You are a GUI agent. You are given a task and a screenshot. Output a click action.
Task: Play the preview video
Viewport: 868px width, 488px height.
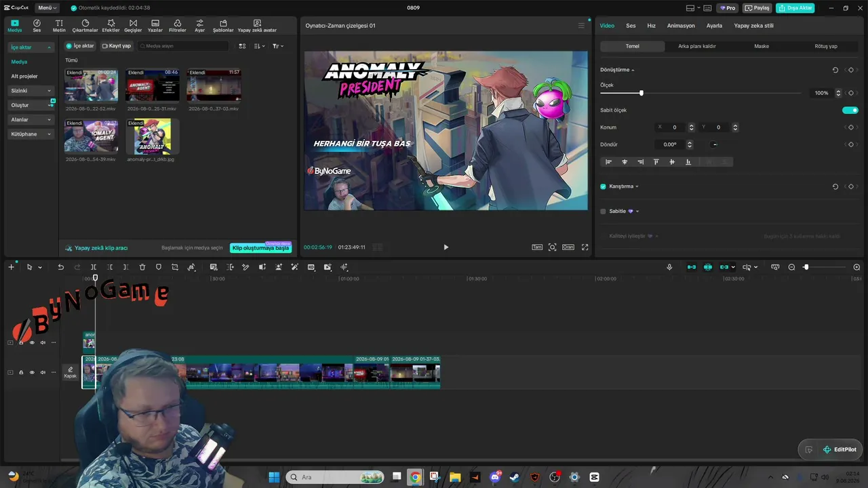tap(446, 247)
